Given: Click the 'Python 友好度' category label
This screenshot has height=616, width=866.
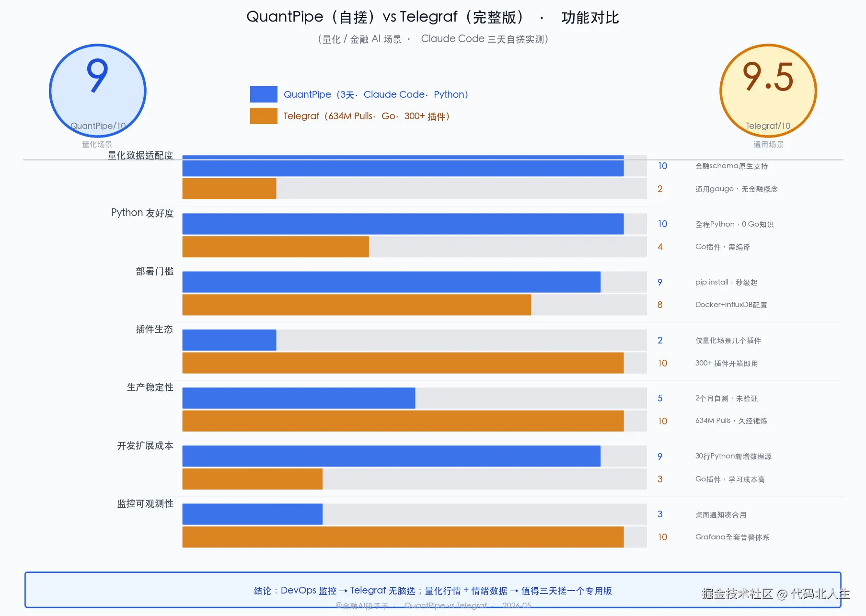Looking at the screenshot, I should point(142,213).
